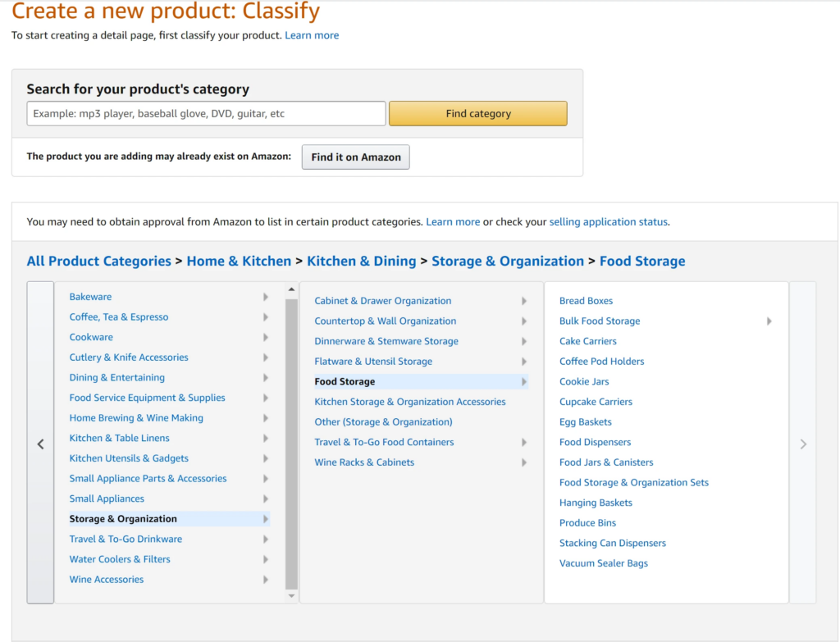840x642 pixels.
Task: Click the Find category button
Action: pyautogui.click(x=477, y=112)
